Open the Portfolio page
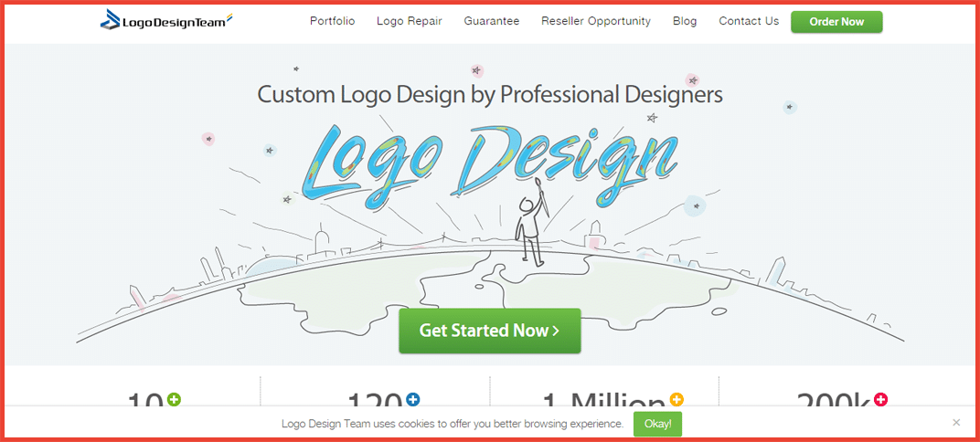 point(333,21)
